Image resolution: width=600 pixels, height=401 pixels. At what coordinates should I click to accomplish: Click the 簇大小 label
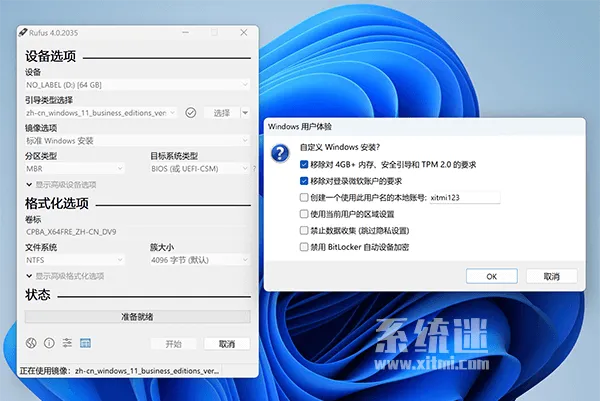162,247
